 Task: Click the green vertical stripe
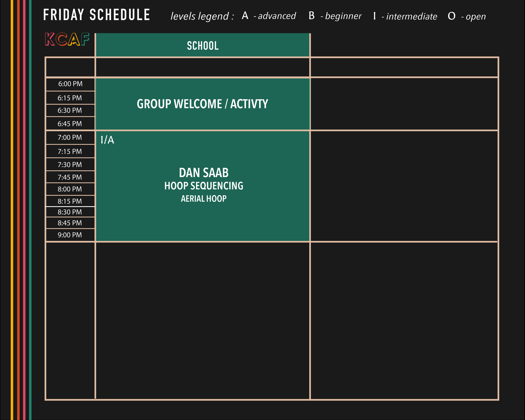tap(30, 210)
